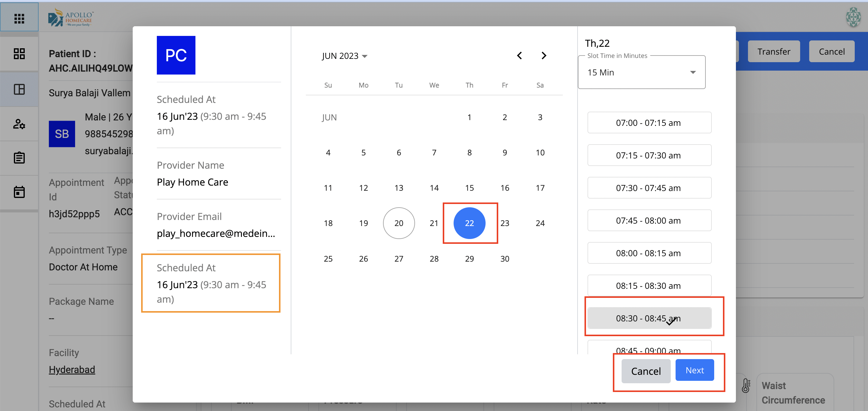Image resolution: width=868 pixels, height=411 pixels.
Task: Go to previous month arrow
Action: tap(519, 56)
